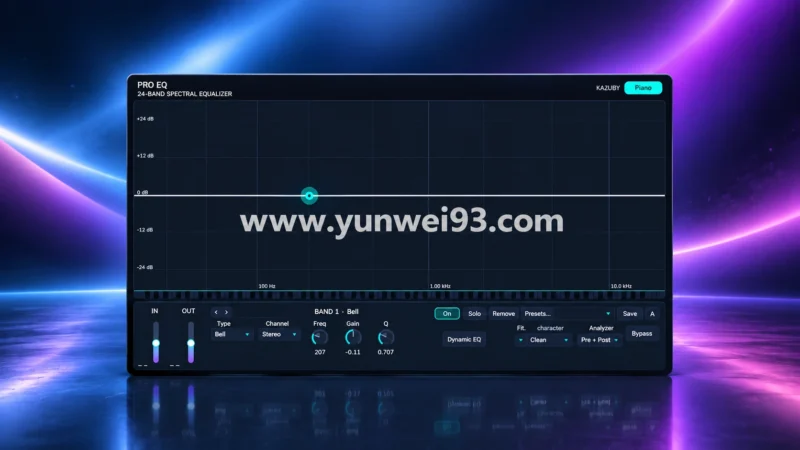Open the Type dropdown showing Bell
The height and width of the screenshot is (450, 800).
[232, 334]
